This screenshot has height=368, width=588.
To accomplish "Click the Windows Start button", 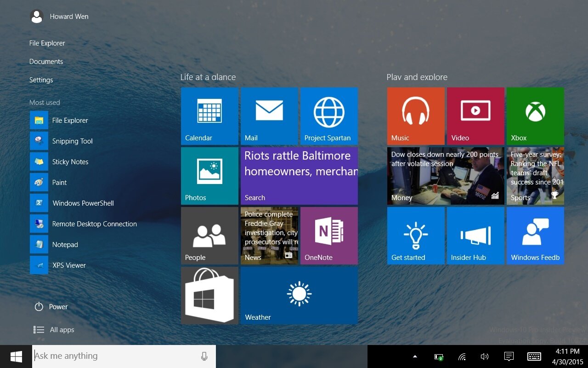I will 16,356.
